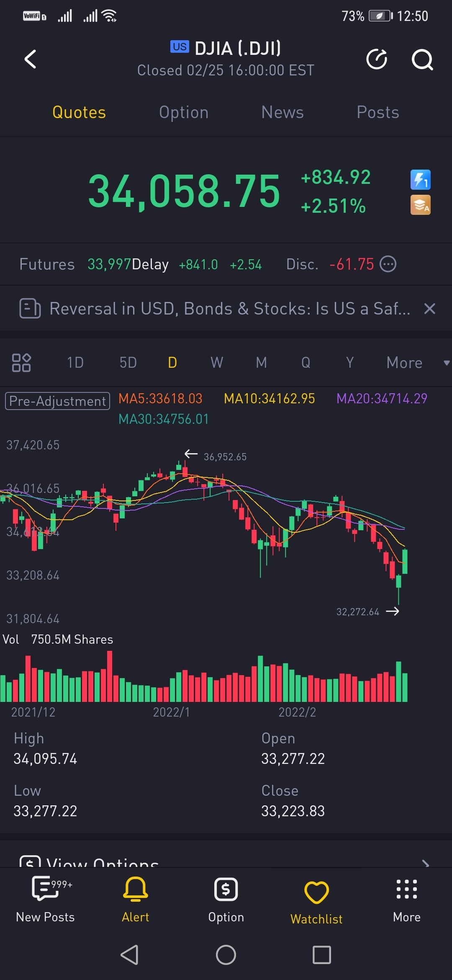Tap the Watchlist heart icon

tap(316, 892)
